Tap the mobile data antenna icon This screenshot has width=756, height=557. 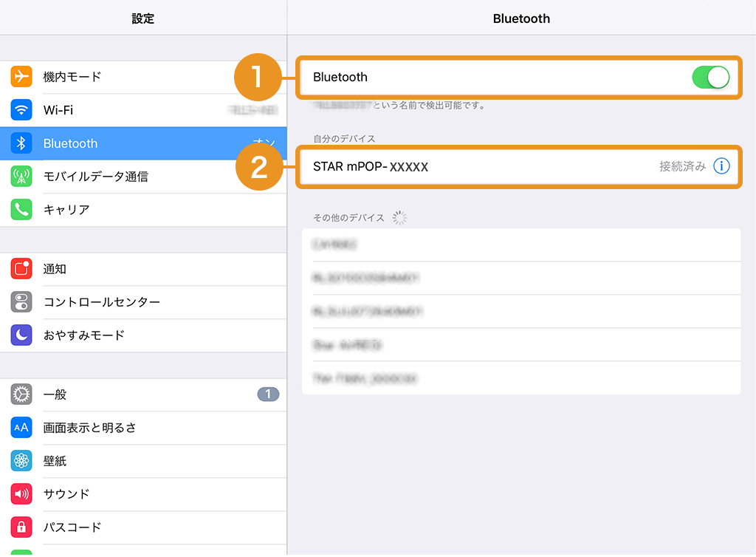21,177
